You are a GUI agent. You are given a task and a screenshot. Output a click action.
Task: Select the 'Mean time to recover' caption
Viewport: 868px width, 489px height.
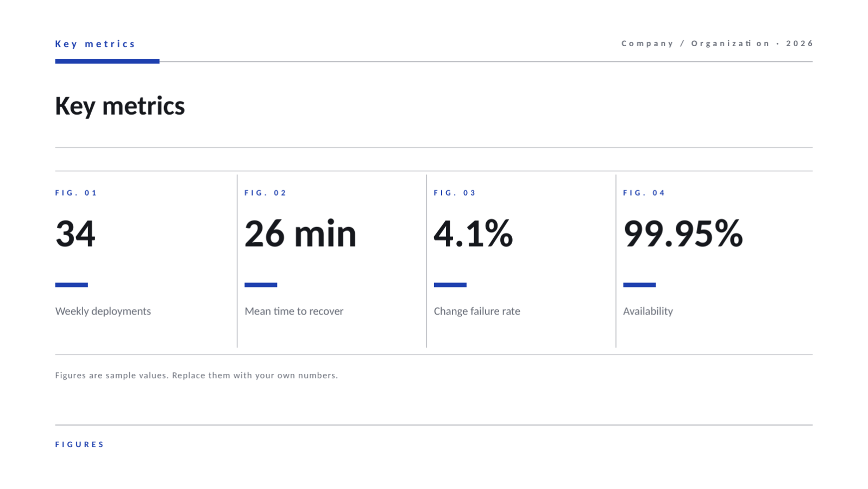click(x=294, y=311)
